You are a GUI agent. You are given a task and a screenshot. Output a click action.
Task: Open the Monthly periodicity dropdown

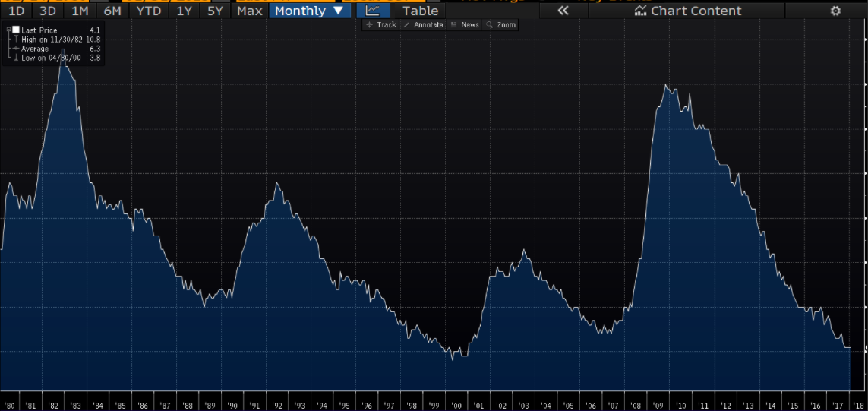click(x=310, y=11)
